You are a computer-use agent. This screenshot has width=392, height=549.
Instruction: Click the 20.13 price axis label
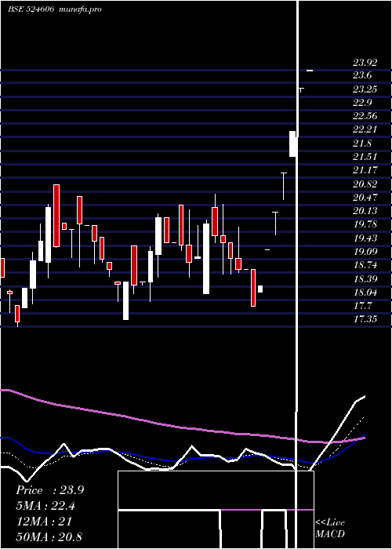pos(365,211)
